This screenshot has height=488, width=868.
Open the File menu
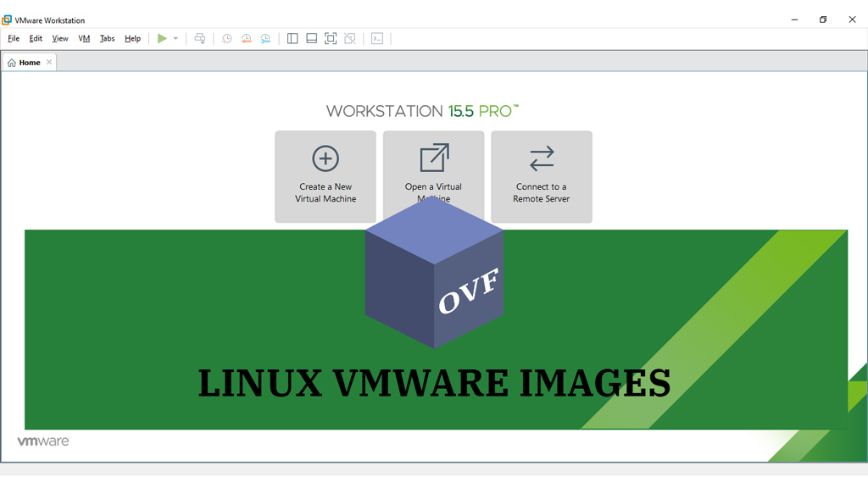pos(14,38)
